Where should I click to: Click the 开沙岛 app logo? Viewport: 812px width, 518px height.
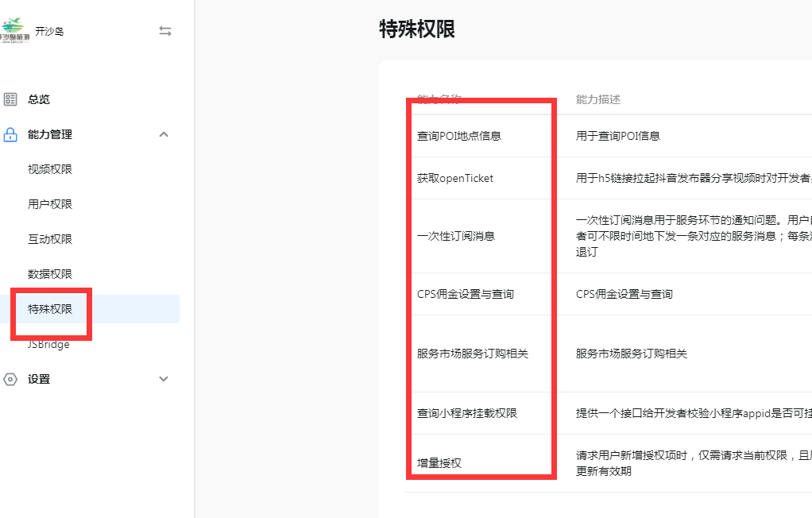14,32
